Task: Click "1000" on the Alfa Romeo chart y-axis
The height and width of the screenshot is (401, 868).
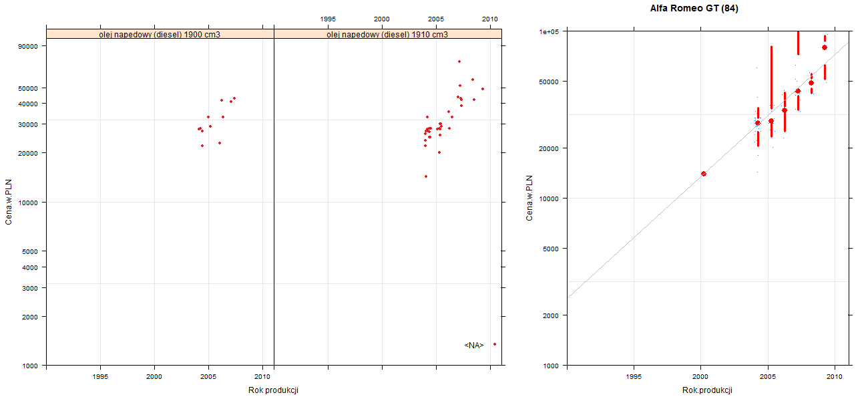Action: [552, 366]
